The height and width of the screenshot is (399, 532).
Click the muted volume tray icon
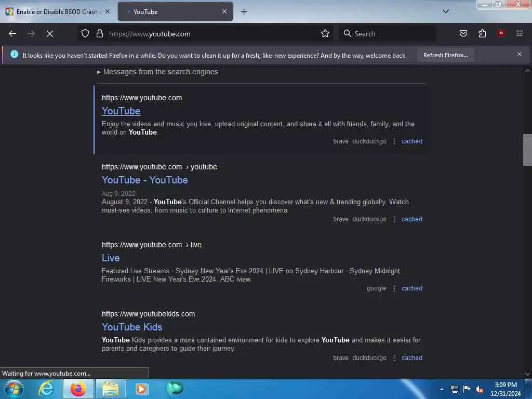point(480,390)
